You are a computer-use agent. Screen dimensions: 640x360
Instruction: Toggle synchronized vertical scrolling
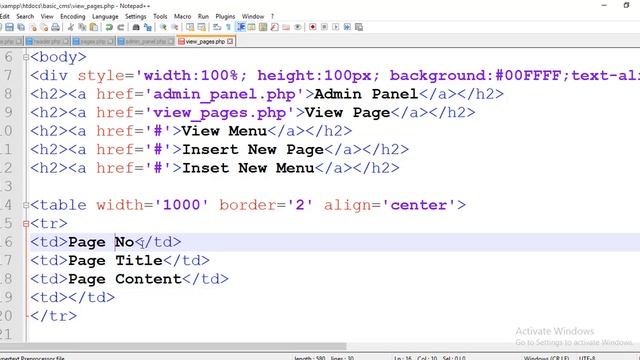click(190, 27)
